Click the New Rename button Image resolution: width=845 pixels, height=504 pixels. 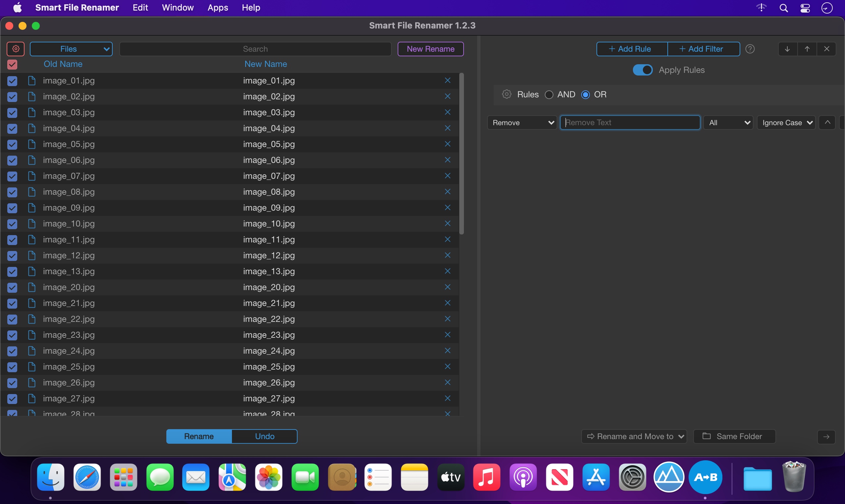430,49
